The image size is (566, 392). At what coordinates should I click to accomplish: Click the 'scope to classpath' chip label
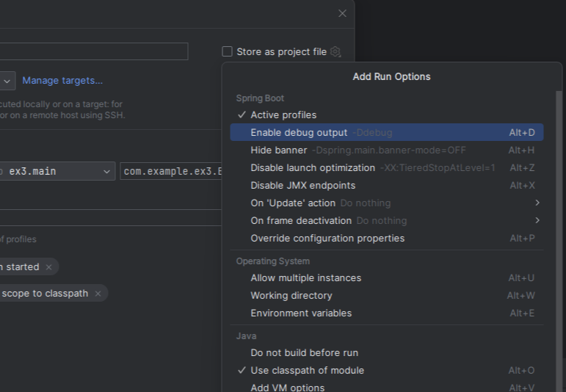pos(45,294)
